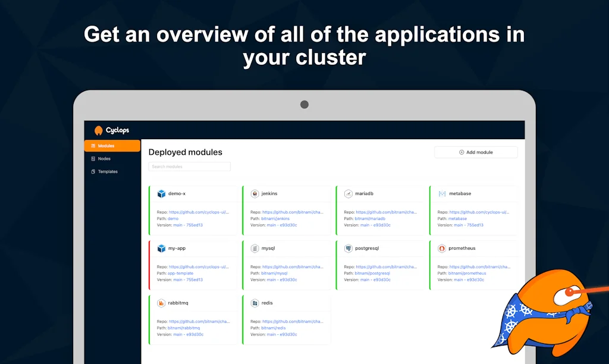Open Templates from the sidebar
Image resolution: width=609 pixels, height=364 pixels.
coord(108,172)
